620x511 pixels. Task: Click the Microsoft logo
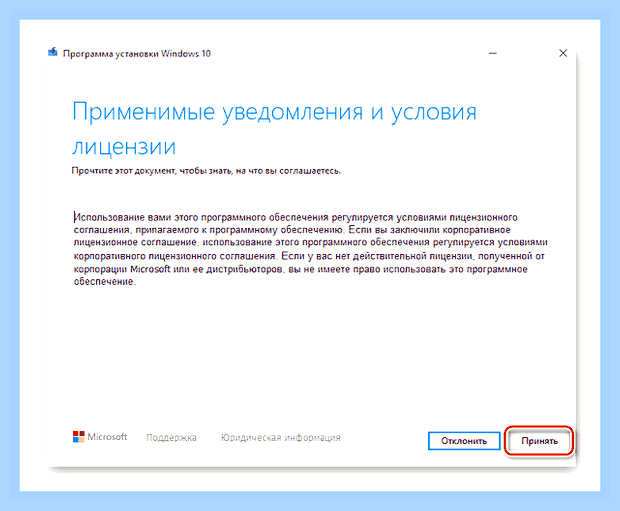(100, 437)
